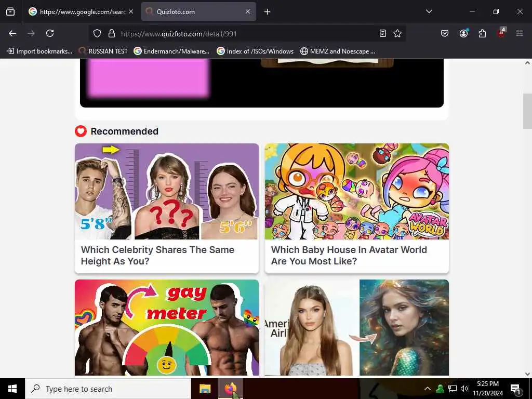Open the celebrity height quiz thumbnail
Viewport: 532px width, 399px height.
coord(167,191)
